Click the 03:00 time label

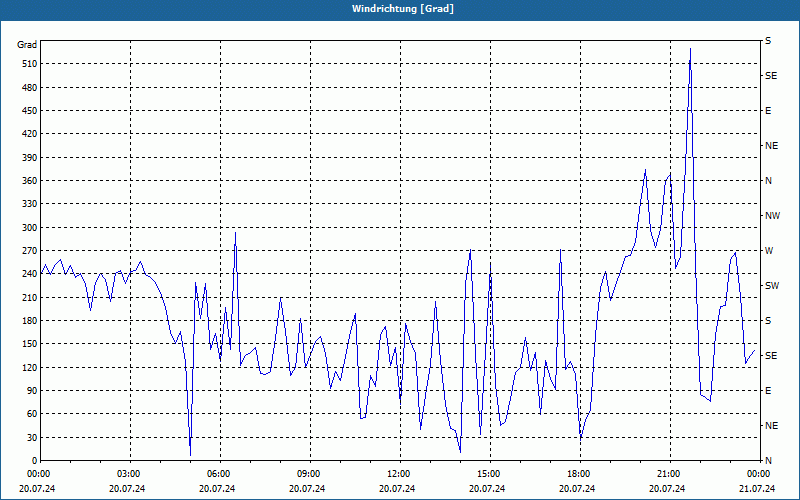[x=130, y=474]
